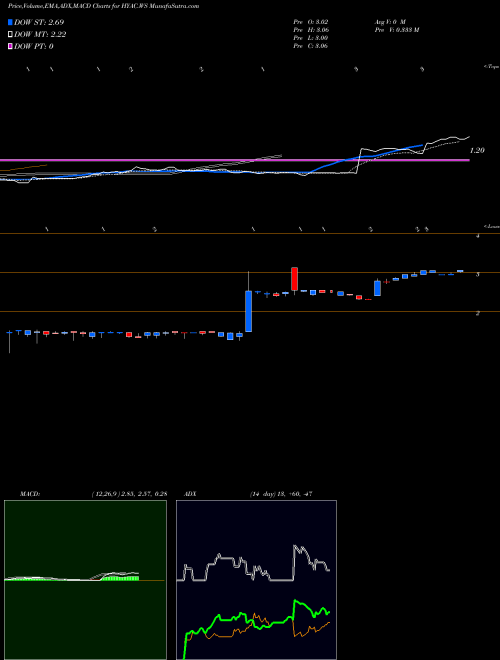
Task: Click the 'DOW MT: 2.22' legend text
Action: [x=40, y=35]
